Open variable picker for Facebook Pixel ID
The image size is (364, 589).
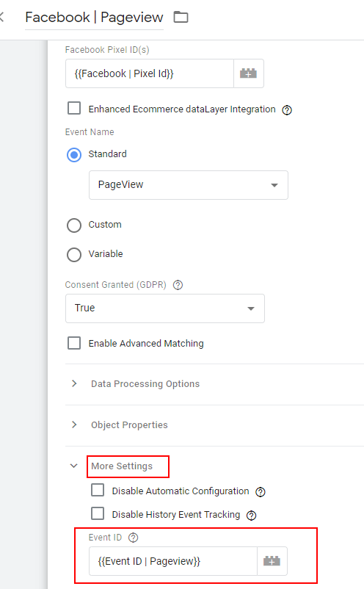tap(249, 73)
